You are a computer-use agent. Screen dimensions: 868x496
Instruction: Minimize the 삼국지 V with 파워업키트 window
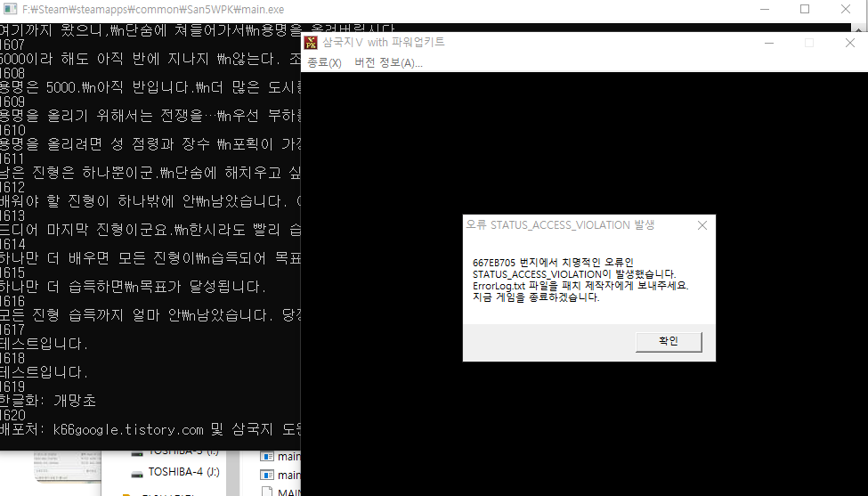point(769,43)
